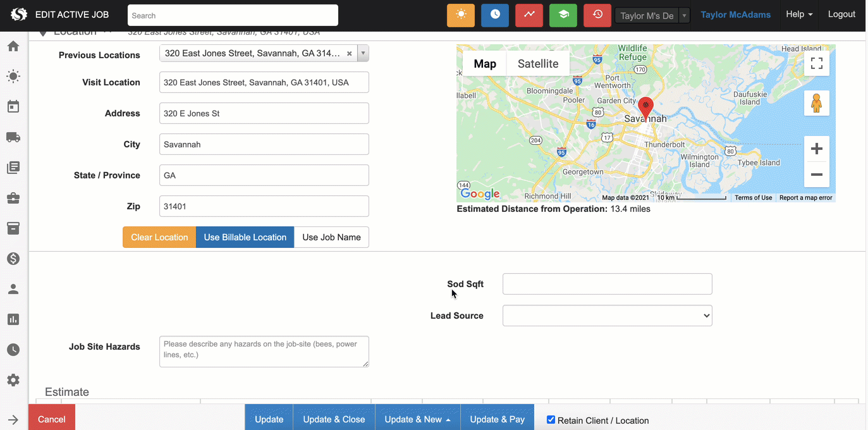Viewport: 868px width, 430px height.
Task: Switch the map to Satellite view
Action: (x=537, y=64)
